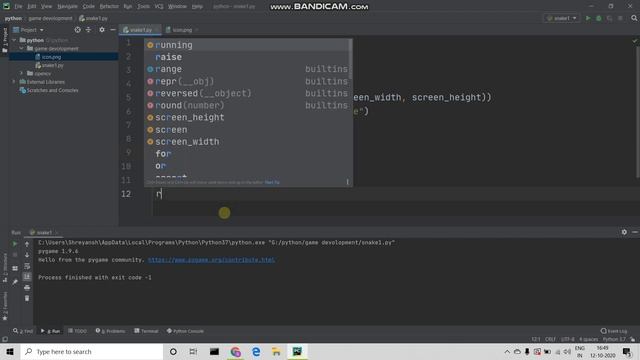Click the trash clear-all icon in Run panel
Viewport: 640px width, 360px height.
pyautogui.click(x=27, y=298)
